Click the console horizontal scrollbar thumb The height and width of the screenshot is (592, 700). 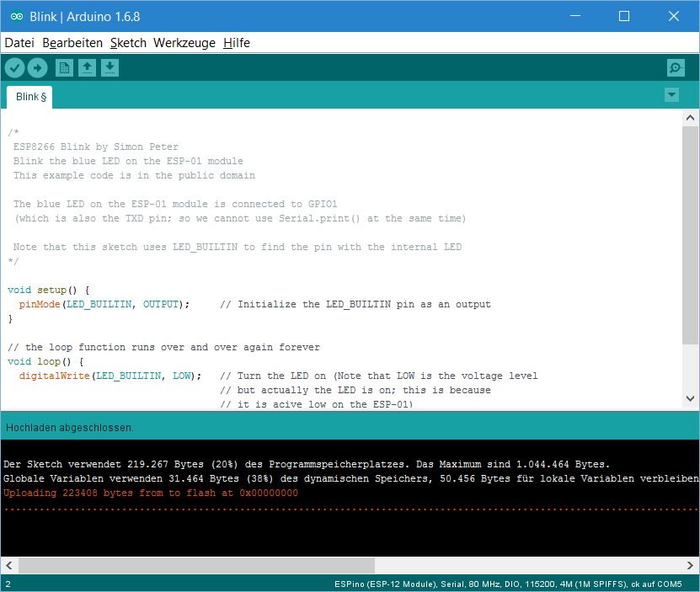pos(196,565)
